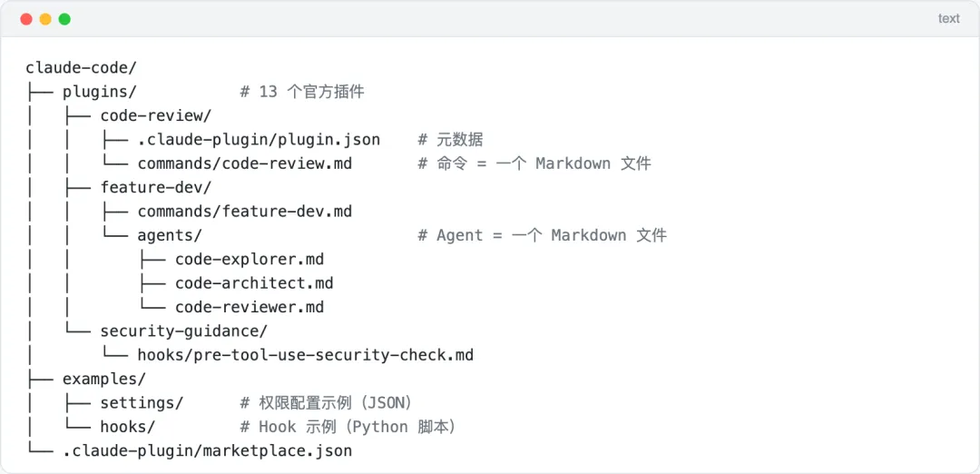
Task: Click the yellow minimize dot
Action: click(x=45, y=19)
